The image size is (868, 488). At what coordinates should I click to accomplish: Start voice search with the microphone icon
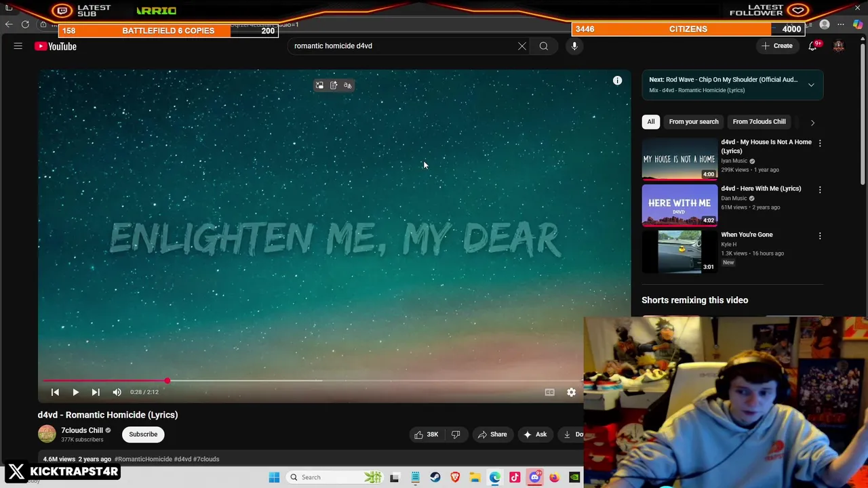574,46
